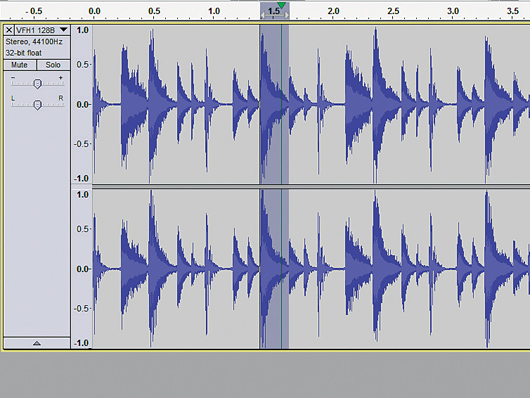The image size is (530, 398).
Task: Click the green playhead marker on timeline ruler
Action: (x=281, y=5)
